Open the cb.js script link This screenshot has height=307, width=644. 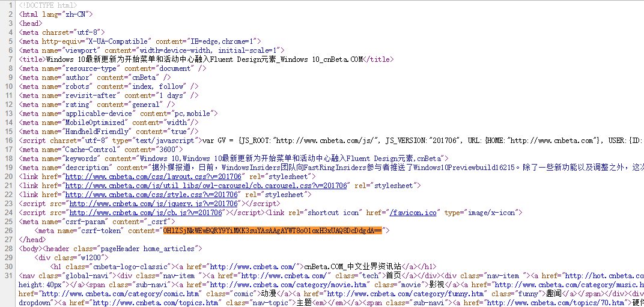click(146, 213)
